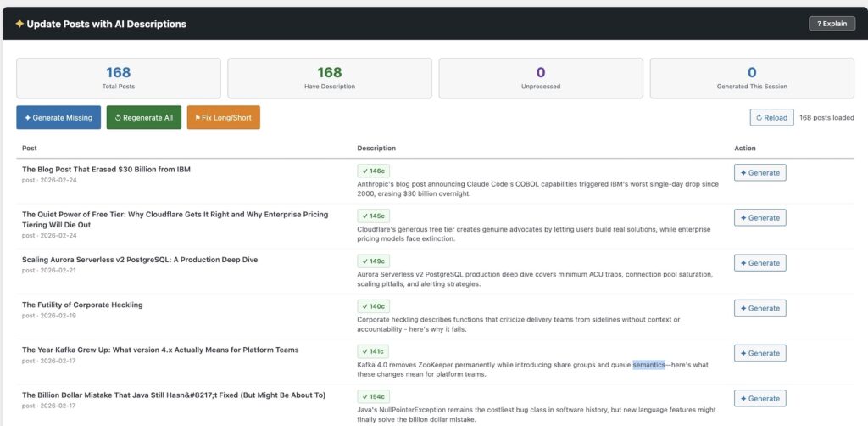Viewport: 868px width, 426px height.
Task: Generate description for Futility of Corporate Heckling
Action: (759, 308)
